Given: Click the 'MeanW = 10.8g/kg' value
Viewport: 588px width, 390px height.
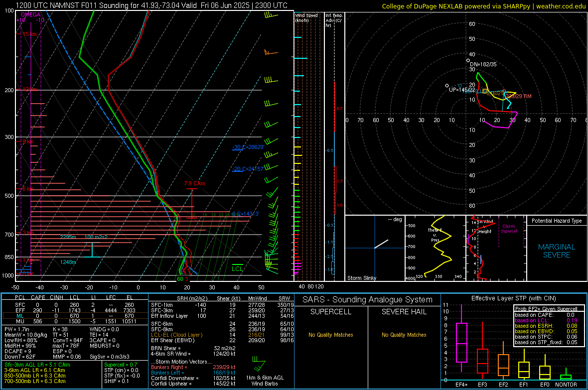Looking at the screenshot, I should click(26, 335).
